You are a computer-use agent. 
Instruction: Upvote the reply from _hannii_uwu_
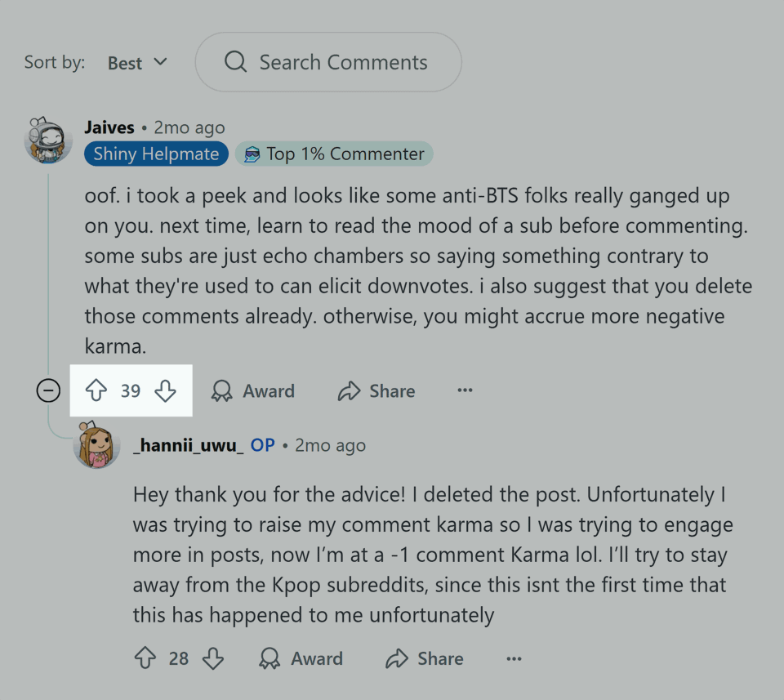[x=145, y=658]
